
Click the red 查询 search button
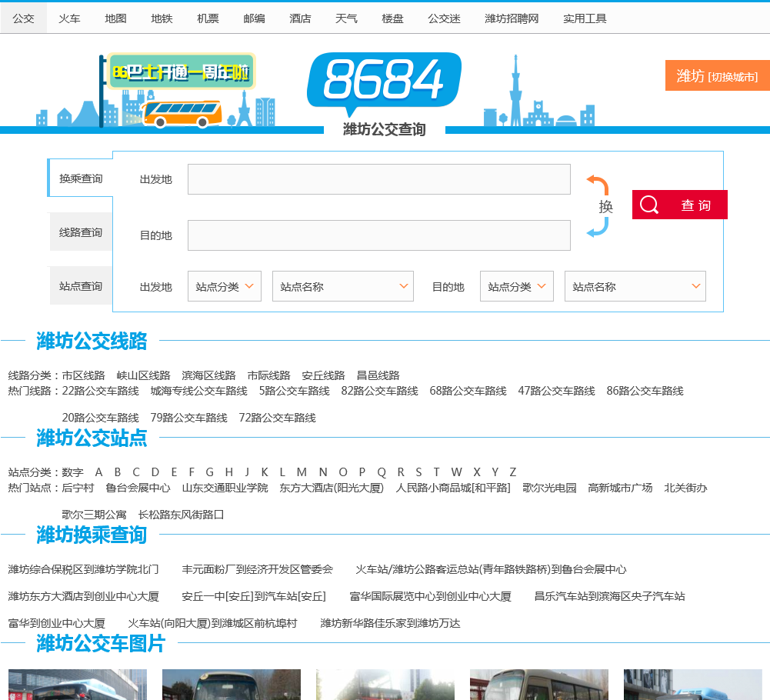pyautogui.click(x=680, y=205)
